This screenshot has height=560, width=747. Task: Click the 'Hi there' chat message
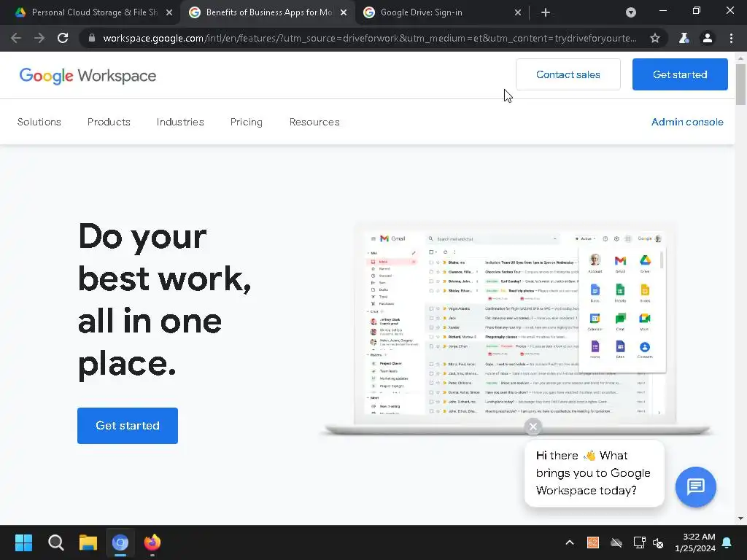coord(594,472)
